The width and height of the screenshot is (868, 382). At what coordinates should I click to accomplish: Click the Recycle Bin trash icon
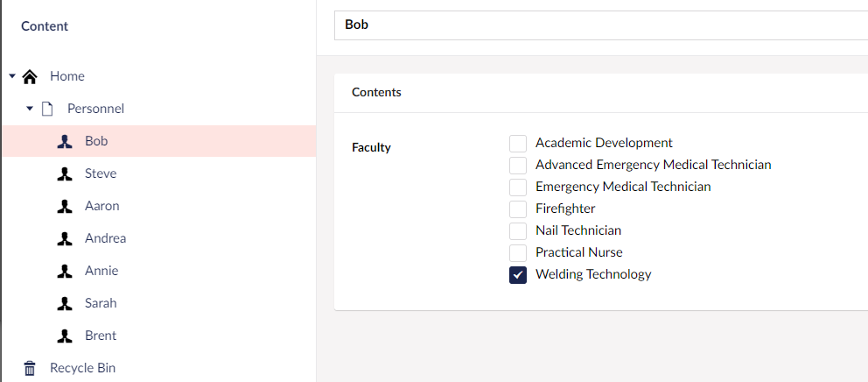point(30,368)
